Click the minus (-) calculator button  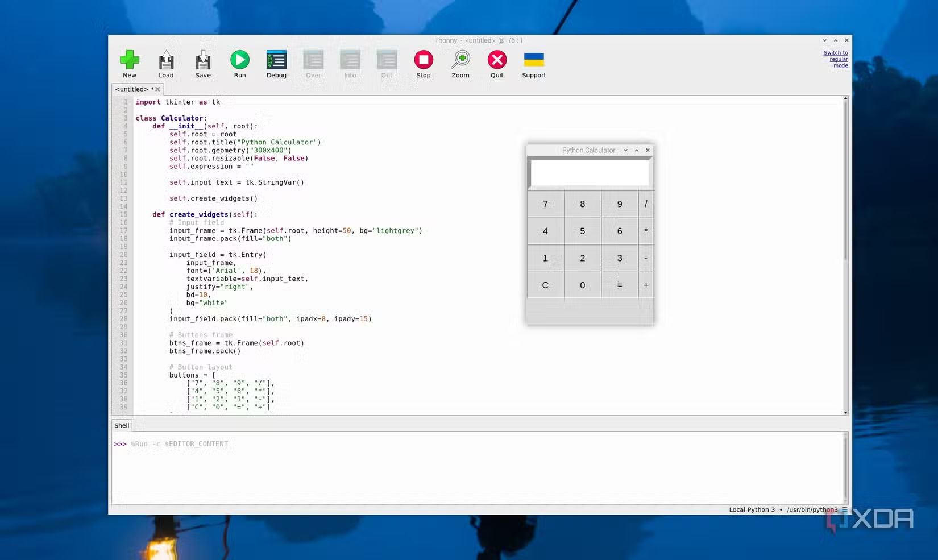[646, 258]
